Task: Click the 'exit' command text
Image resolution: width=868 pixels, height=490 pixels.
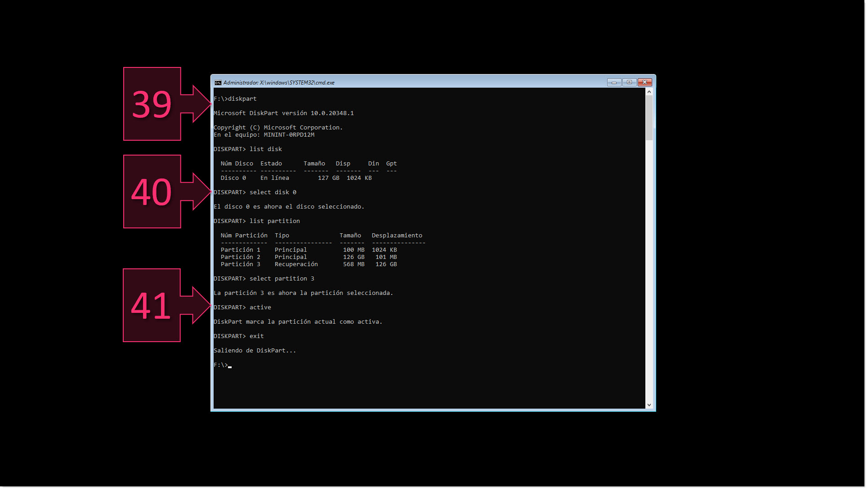Action: point(256,336)
